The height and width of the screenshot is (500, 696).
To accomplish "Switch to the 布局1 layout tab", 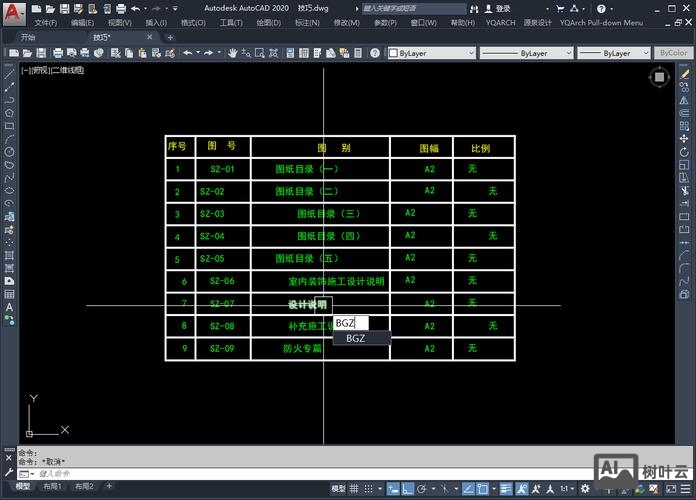I will [52, 487].
